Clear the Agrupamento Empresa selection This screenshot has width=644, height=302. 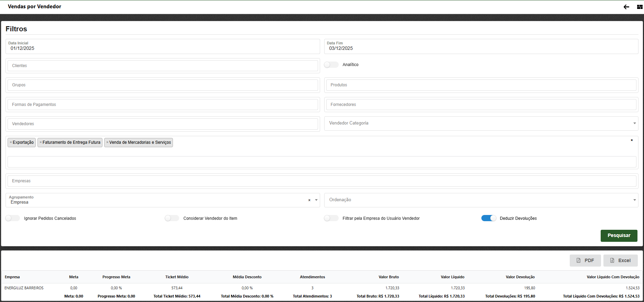[309, 200]
